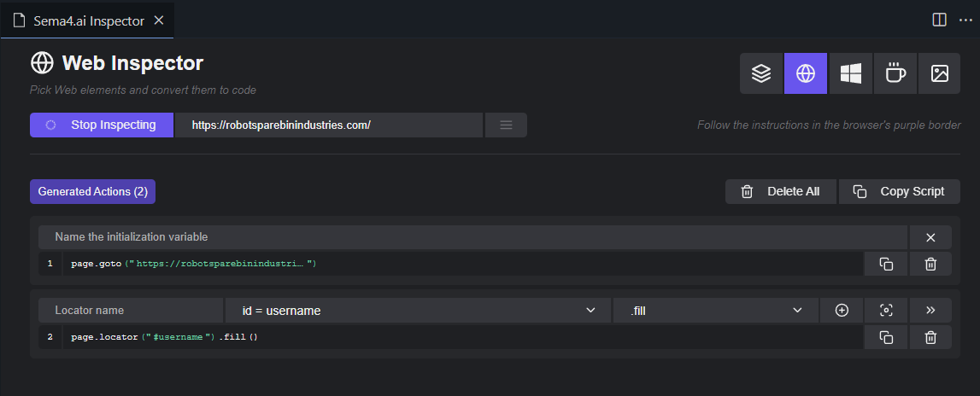Click the page.goto code text on line 1
The width and height of the screenshot is (980, 396).
pyautogui.click(x=194, y=265)
